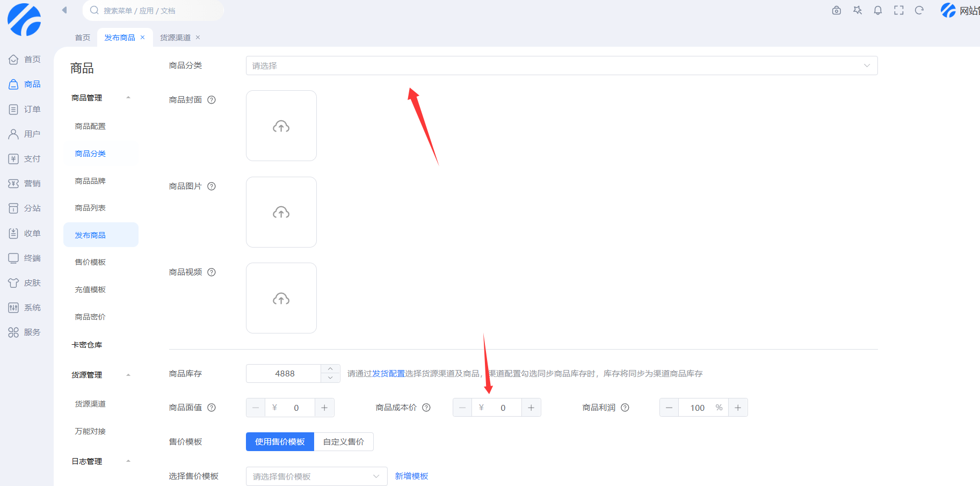Open the 商品分类 dropdown
980x486 pixels.
561,66
